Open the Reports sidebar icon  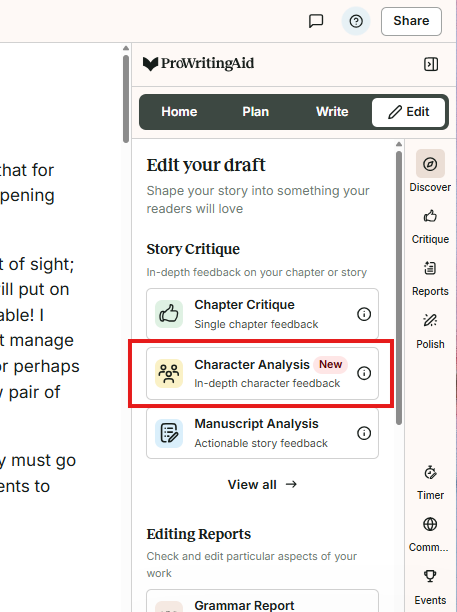point(430,268)
